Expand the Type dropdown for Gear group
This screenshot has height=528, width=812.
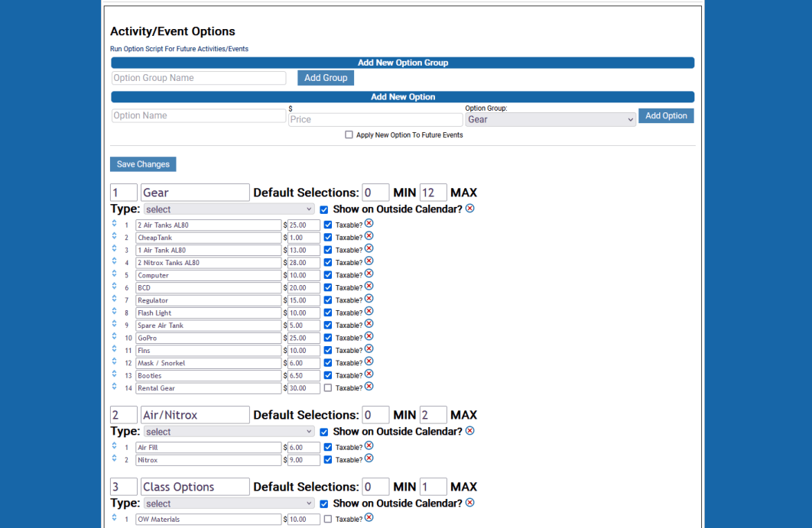point(229,209)
